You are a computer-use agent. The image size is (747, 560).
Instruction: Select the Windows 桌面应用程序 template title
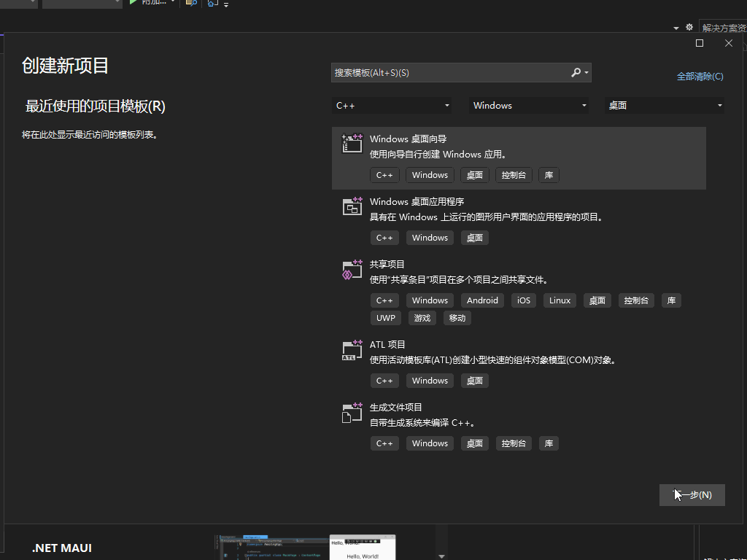point(417,202)
